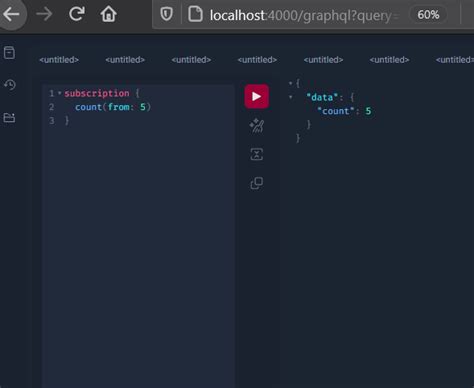Focus the localhost:4000/graphql address bar
The image size is (474, 388).
coord(304,15)
